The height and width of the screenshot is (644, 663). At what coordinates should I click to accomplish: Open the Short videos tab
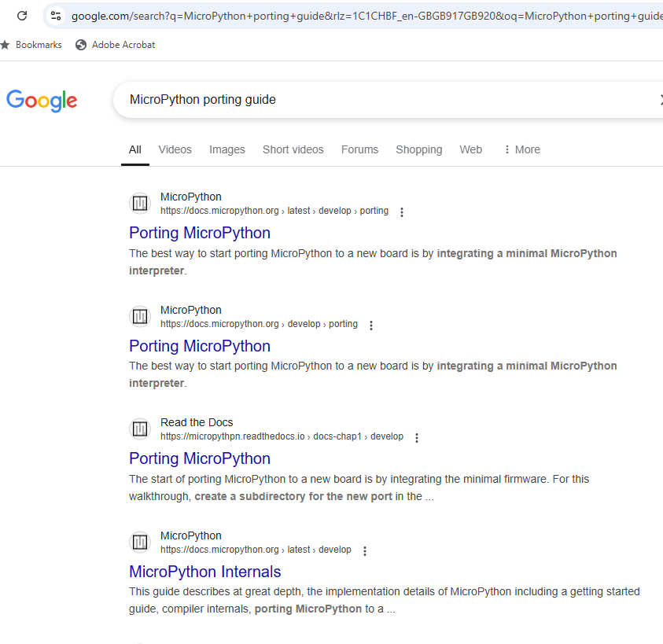pyautogui.click(x=293, y=149)
